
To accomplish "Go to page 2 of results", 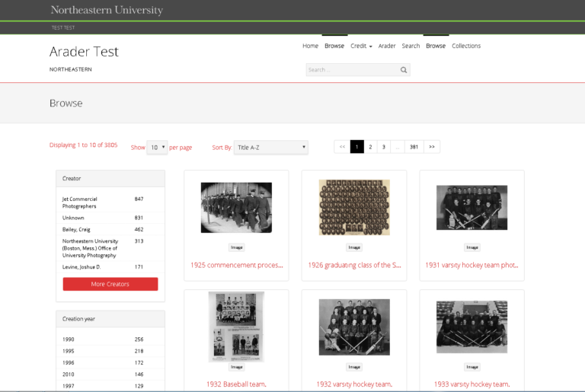I will [370, 147].
